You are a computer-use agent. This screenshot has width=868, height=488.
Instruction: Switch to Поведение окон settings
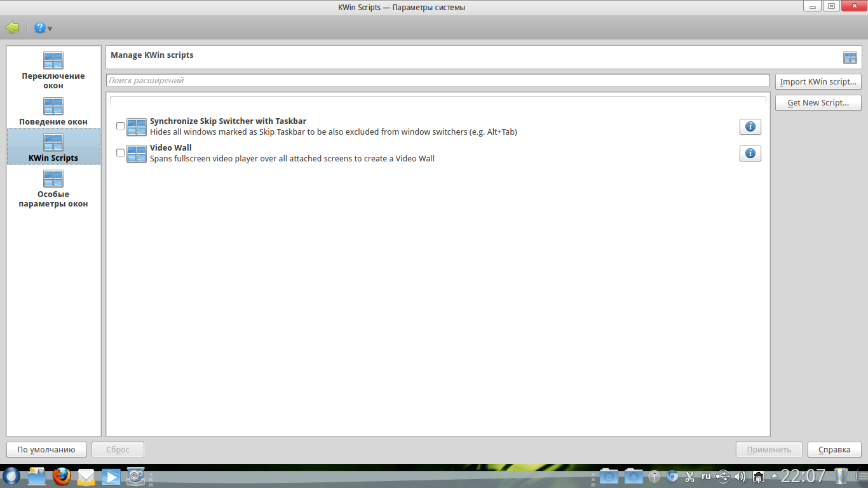point(53,111)
